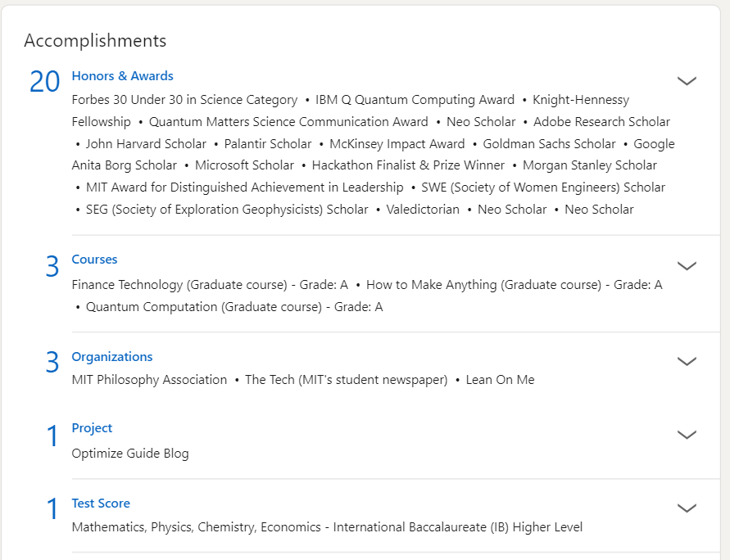Screen dimensions: 730x560
Task: Open the Test Score heading link
Action: (101, 504)
